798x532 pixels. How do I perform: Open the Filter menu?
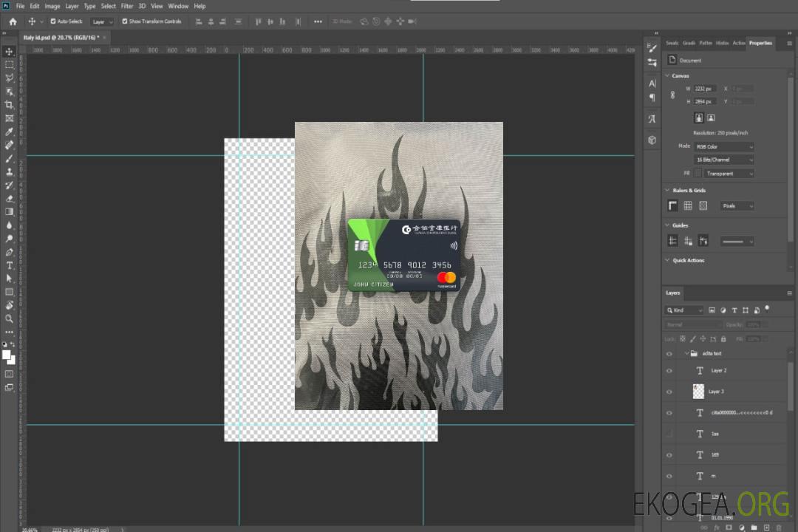click(127, 6)
